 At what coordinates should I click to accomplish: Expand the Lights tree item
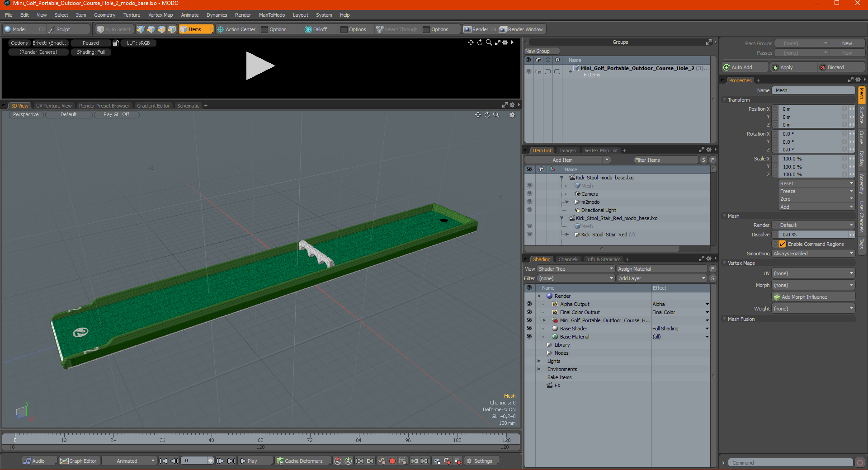coord(539,361)
